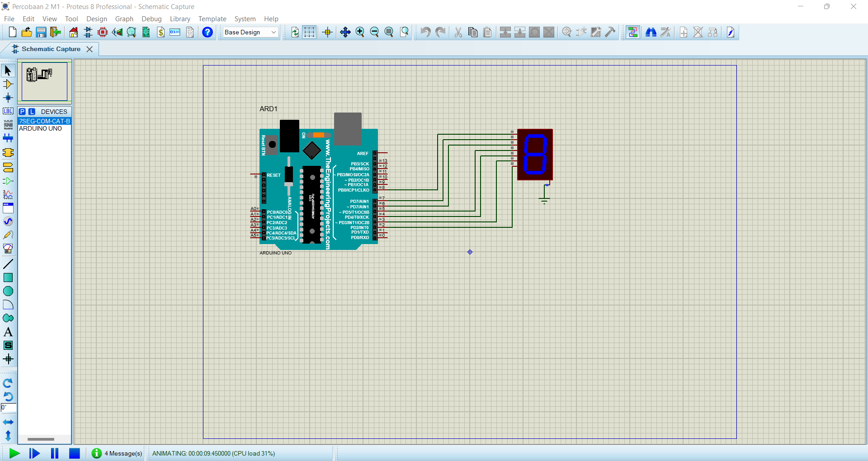The width and height of the screenshot is (868, 461).
Task: Click the overview preview thumbnail
Action: coord(44,81)
